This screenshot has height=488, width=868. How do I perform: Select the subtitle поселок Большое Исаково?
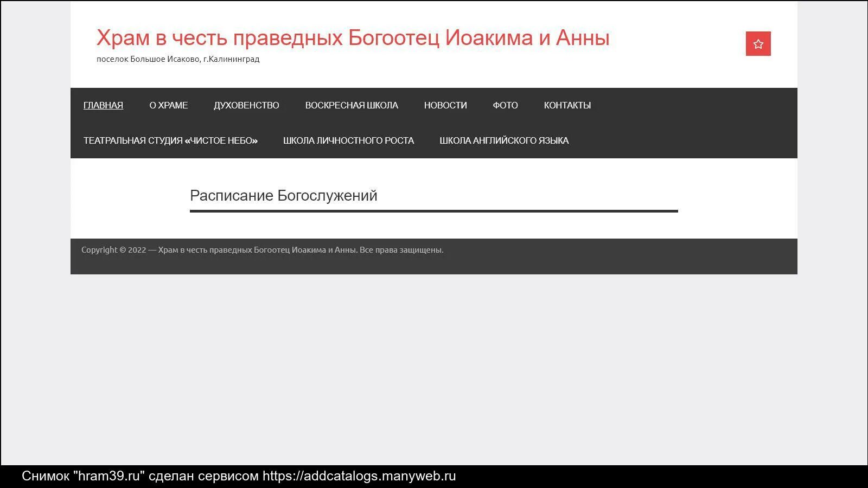pyautogui.click(x=178, y=59)
